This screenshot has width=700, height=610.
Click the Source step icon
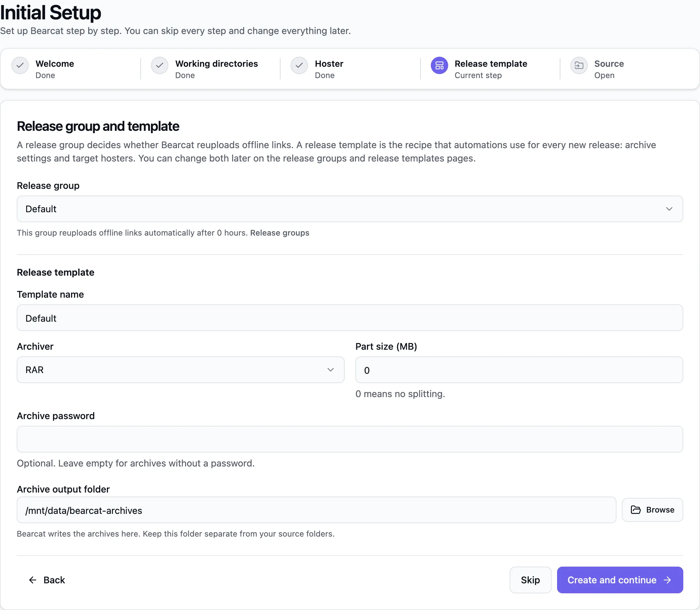[579, 65]
